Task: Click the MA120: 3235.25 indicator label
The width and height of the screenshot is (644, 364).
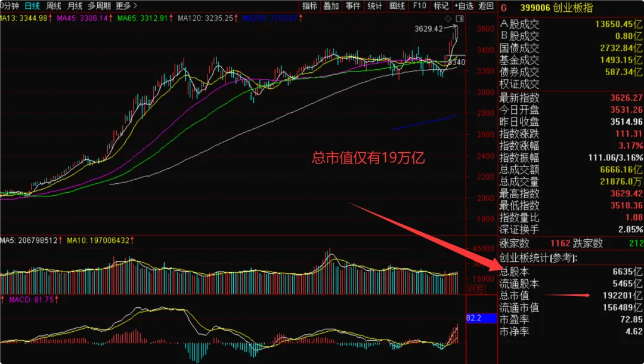Action: click(x=208, y=18)
